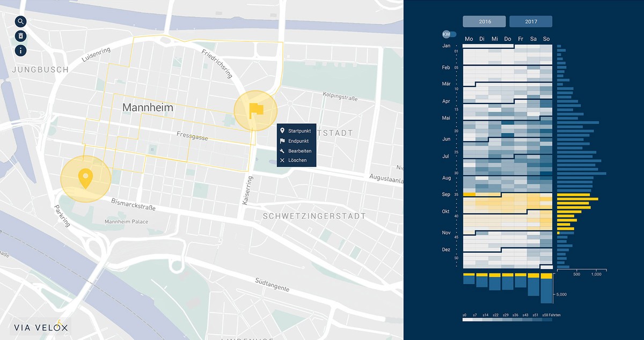Click the Mannheim city label on map
644x340 pixels.
[x=148, y=107]
